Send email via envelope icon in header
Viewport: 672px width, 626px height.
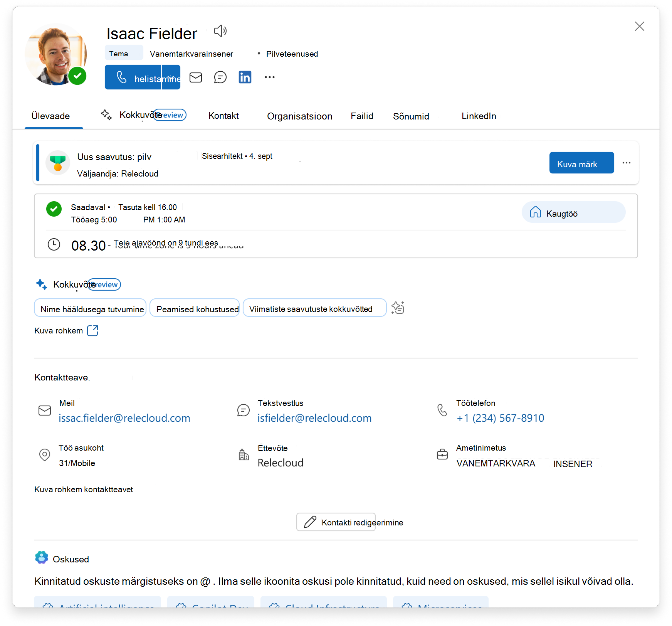click(x=196, y=77)
